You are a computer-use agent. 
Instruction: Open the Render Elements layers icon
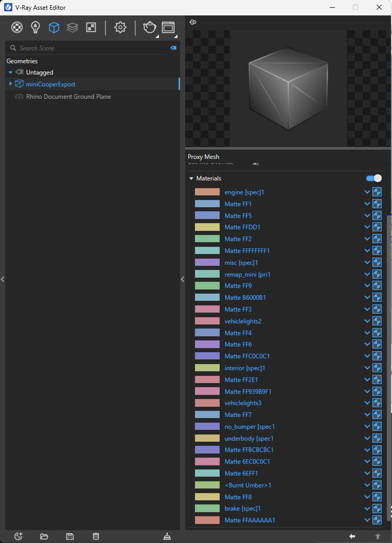point(73,27)
